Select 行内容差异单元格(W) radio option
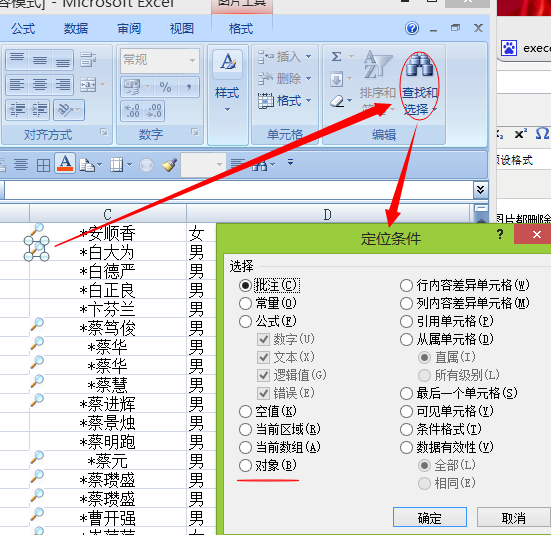The image size is (551, 535). point(406,285)
